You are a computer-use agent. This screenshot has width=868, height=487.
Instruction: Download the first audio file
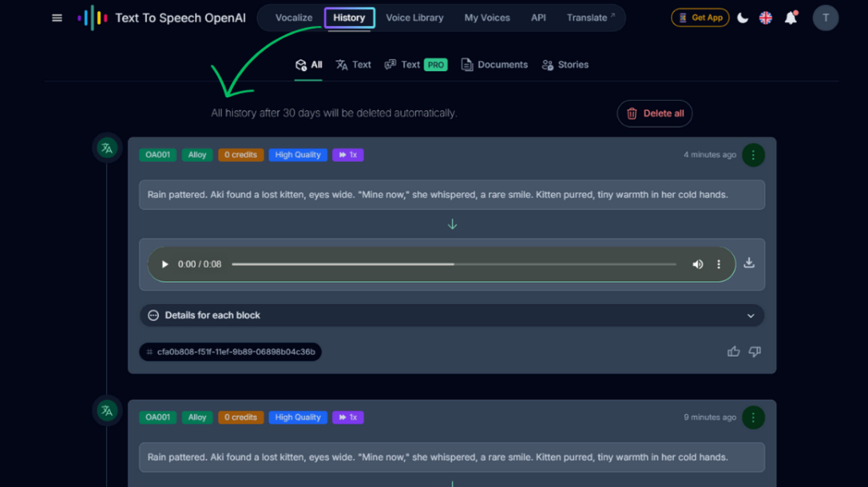[x=748, y=263]
